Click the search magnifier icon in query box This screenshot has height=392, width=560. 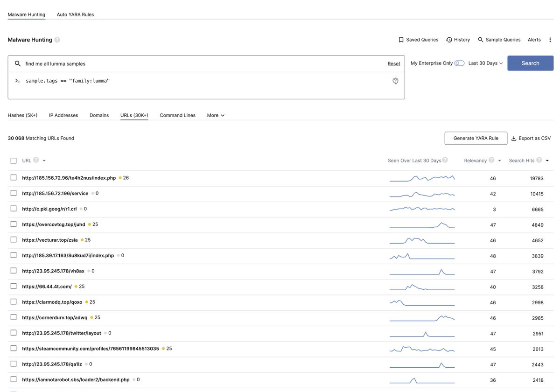[18, 63]
